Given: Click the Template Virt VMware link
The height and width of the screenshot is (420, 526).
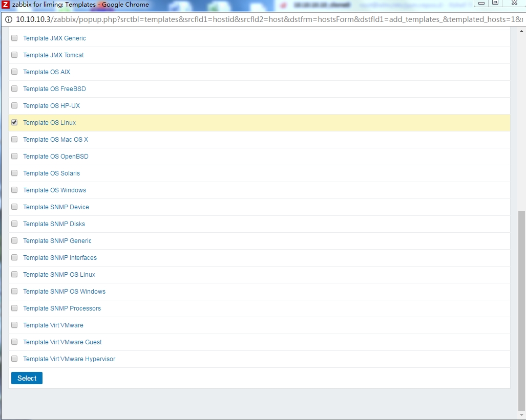Looking at the screenshot, I should pos(53,325).
